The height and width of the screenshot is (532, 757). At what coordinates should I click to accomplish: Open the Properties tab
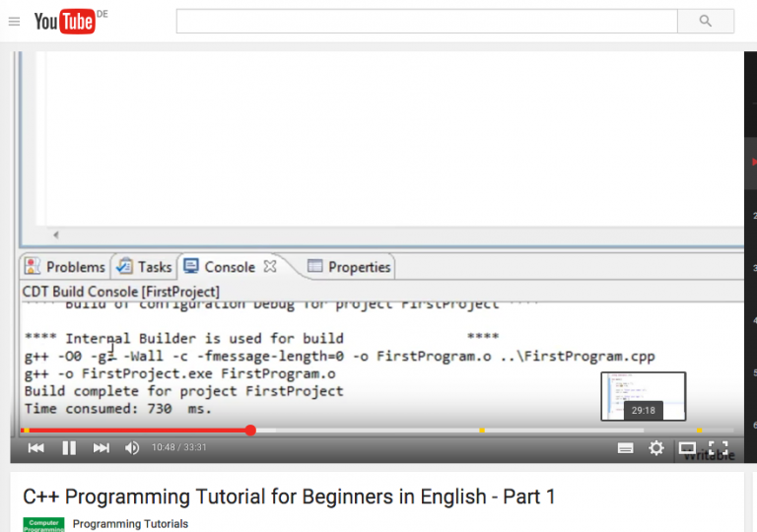(349, 267)
